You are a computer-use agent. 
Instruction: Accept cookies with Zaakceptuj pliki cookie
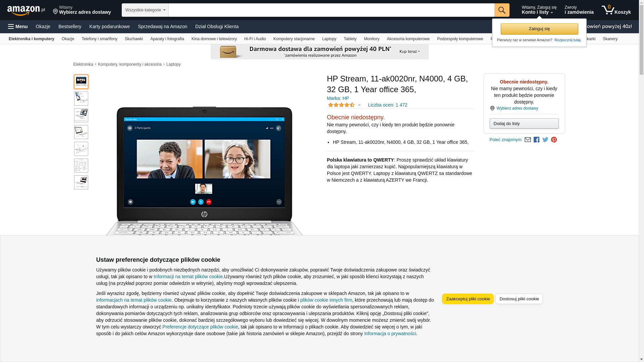(468, 299)
